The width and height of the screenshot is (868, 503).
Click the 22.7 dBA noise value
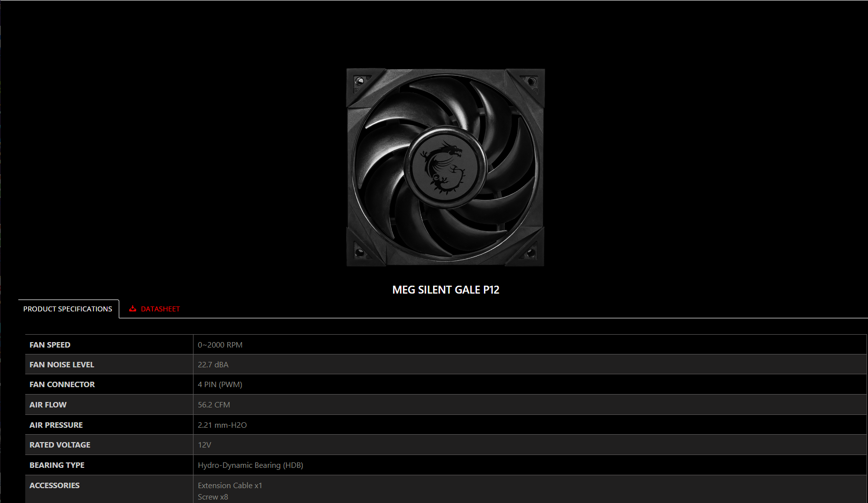pyautogui.click(x=213, y=365)
